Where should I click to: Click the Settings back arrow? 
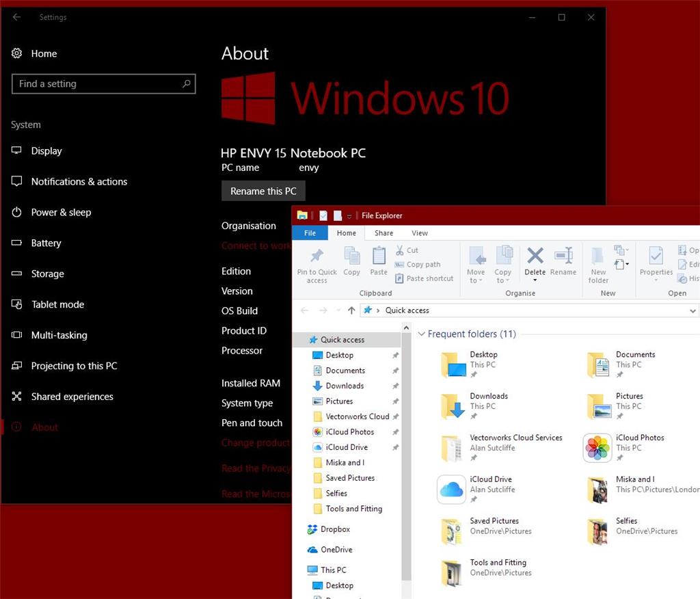(17, 17)
